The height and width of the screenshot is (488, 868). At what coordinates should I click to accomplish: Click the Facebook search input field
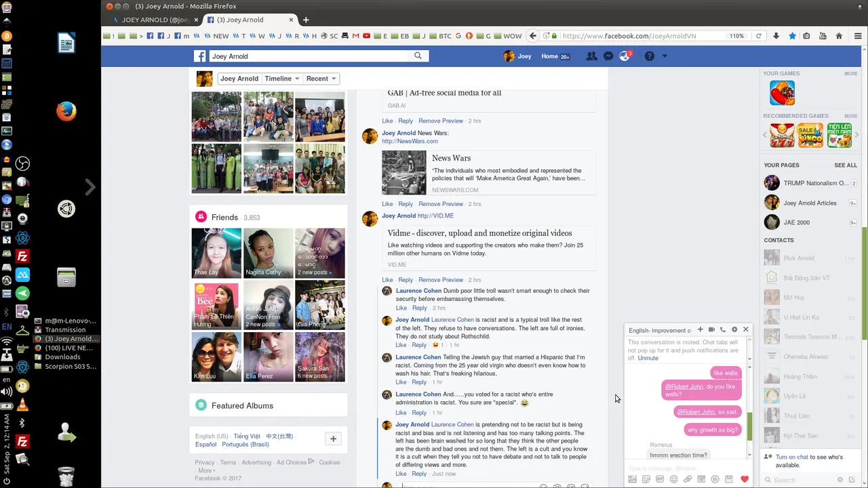[x=309, y=56]
